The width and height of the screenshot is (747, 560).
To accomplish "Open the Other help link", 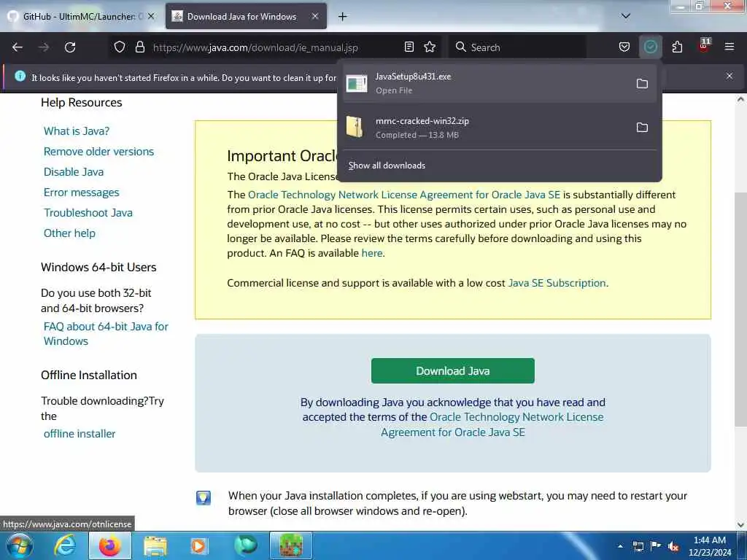I will click(69, 233).
